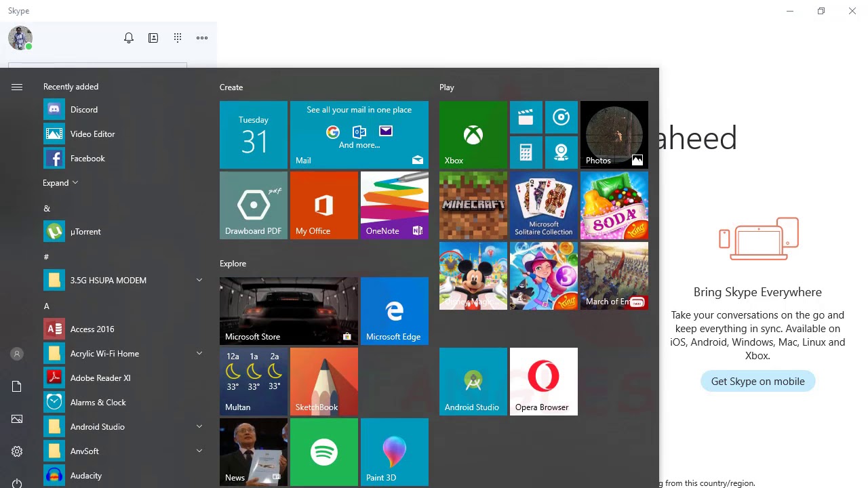Open the Multan weather tile
The image size is (868, 488).
[254, 382]
